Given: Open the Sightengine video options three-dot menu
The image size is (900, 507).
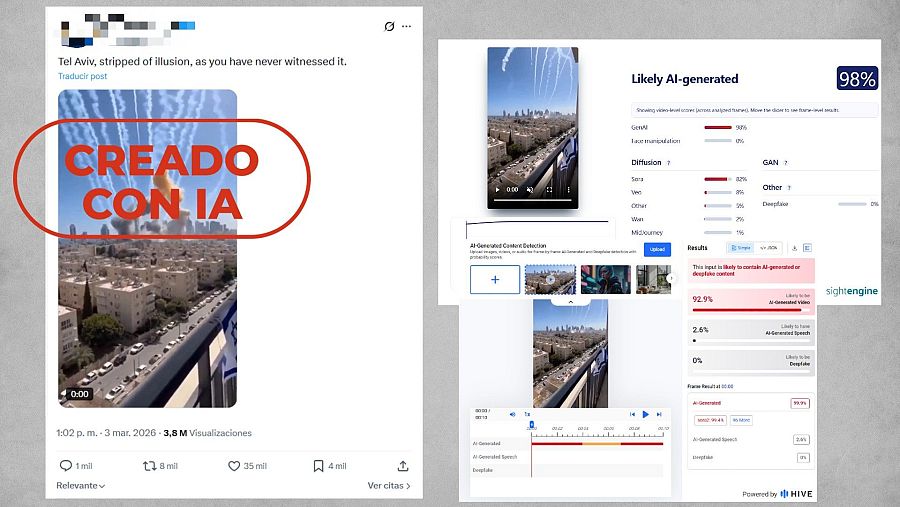Looking at the screenshot, I should point(568,189).
